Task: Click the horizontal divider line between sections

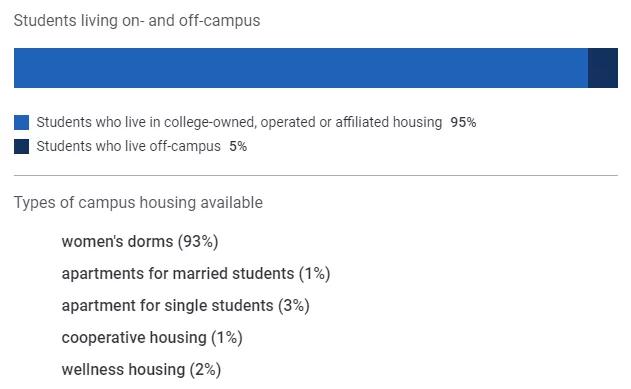Action: pos(316,175)
